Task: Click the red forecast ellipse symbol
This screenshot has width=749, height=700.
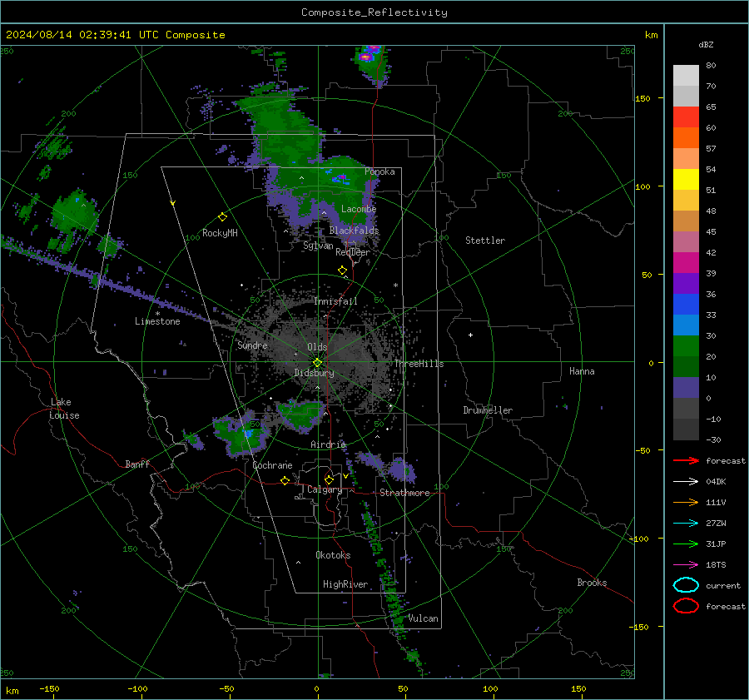Action: coord(686,606)
